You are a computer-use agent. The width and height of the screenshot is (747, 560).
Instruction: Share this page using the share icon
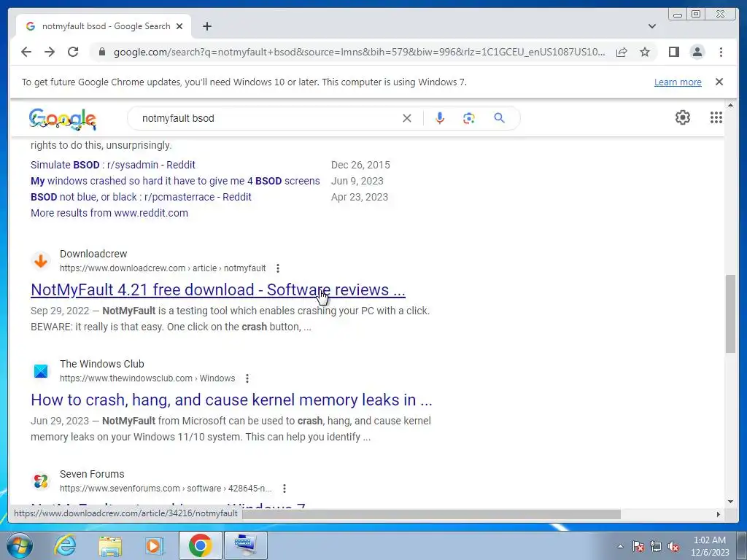pos(622,52)
